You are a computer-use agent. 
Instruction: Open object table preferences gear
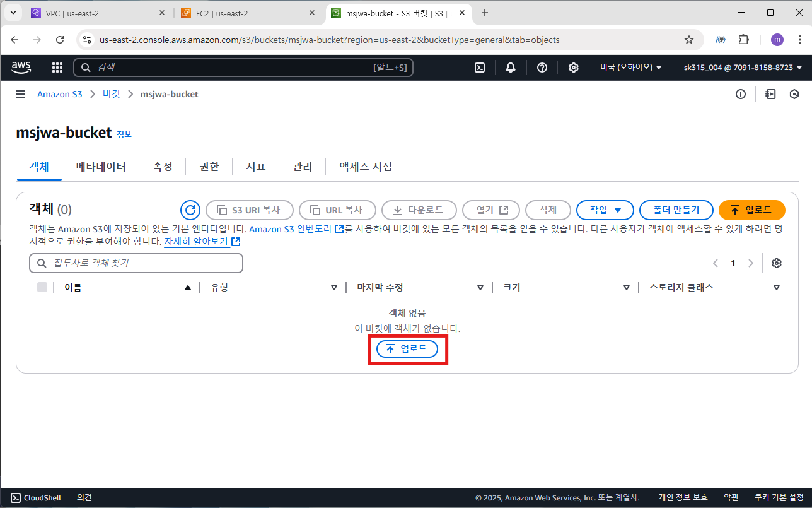point(777,263)
